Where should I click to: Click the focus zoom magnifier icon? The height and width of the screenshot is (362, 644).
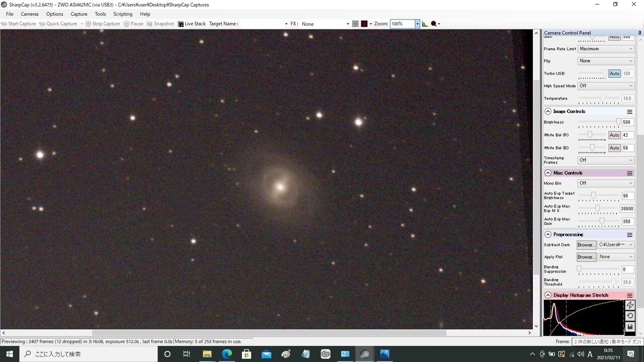click(x=434, y=24)
